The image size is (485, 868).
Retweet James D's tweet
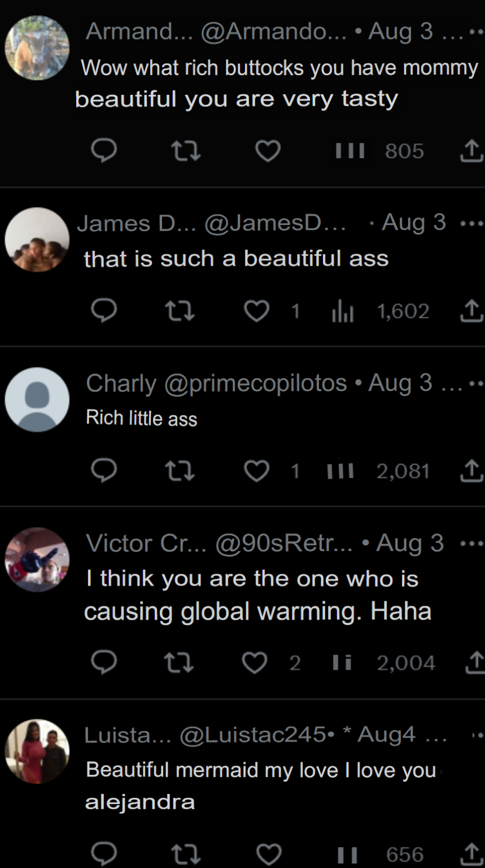click(x=180, y=311)
